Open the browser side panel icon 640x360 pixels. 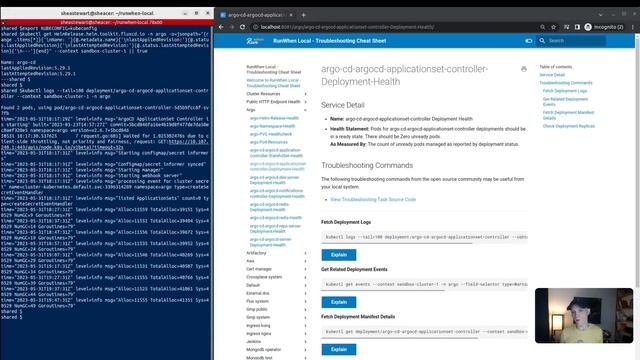tap(577, 27)
